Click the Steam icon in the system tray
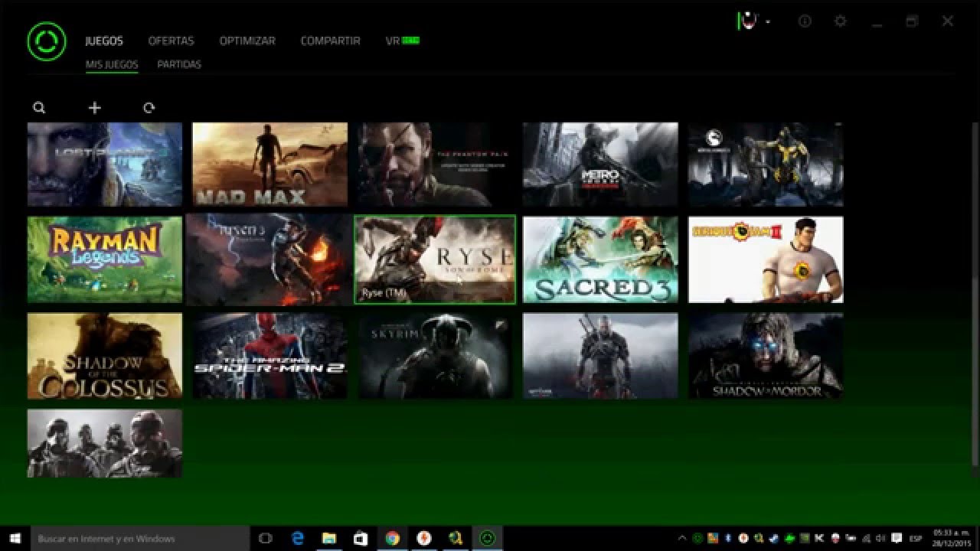Screen dimensions: 980x551 (x=774, y=538)
